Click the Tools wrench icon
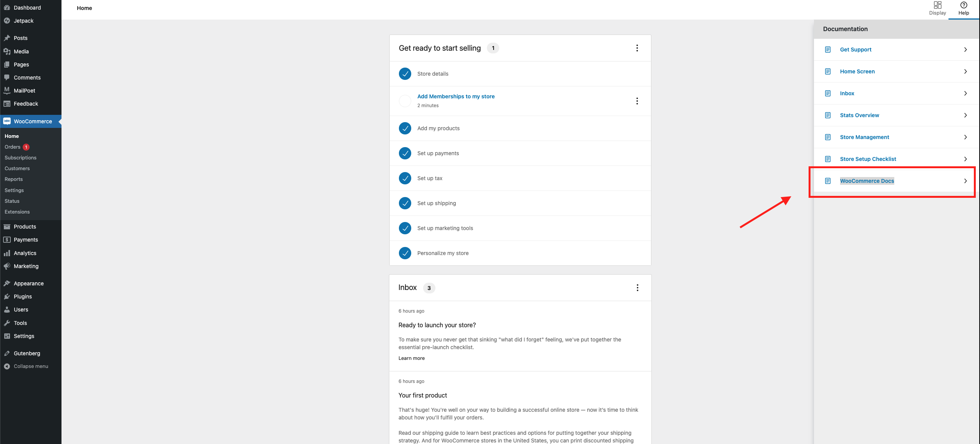Screen dimensions: 980x444 pos(7,323)
